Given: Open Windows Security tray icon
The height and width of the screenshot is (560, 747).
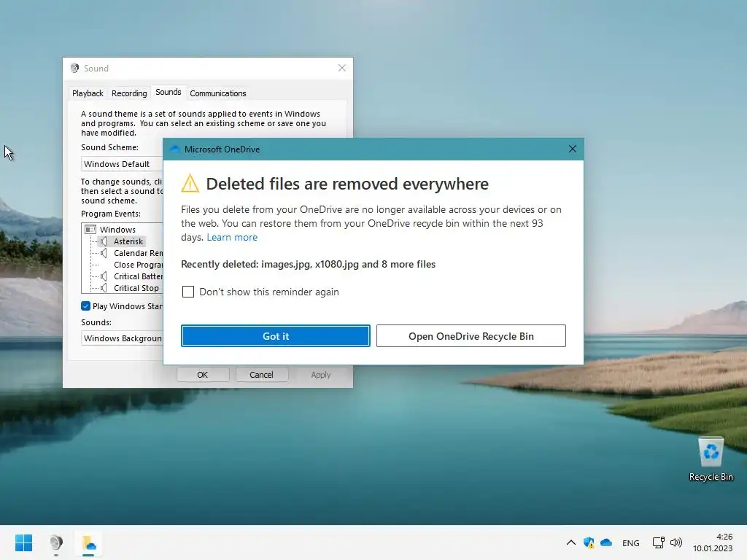Looking at the screenshot, I should coord(589,542).
